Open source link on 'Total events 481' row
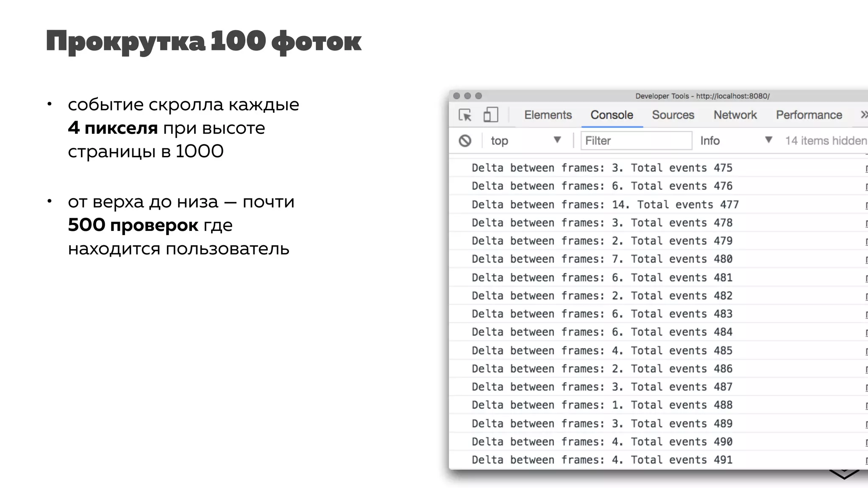868x488 pixels. [x=866, y=278]
